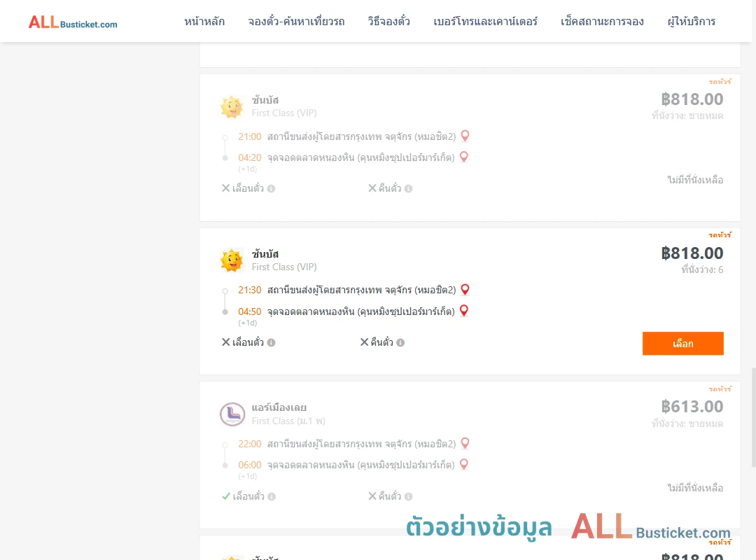This screenshot has height=560, width=756.
Task: Click map pin for 04:20 arrival stop
Action: (x=464, y=157)
